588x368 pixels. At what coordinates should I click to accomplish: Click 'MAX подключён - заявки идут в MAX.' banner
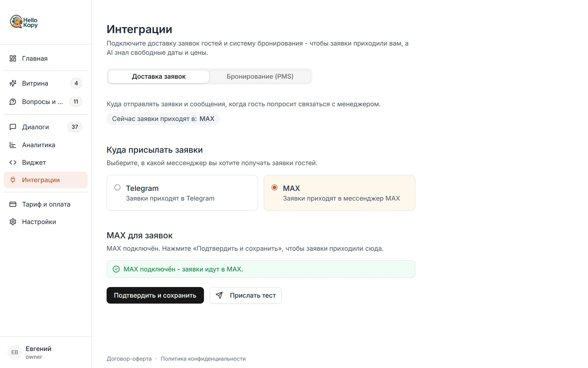[261, 269]
